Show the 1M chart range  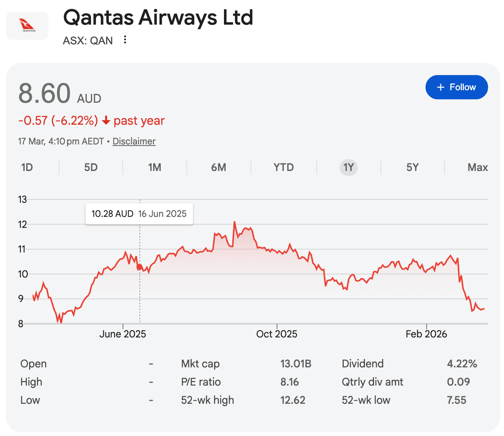pyautogui.click(x=155, y=167)
